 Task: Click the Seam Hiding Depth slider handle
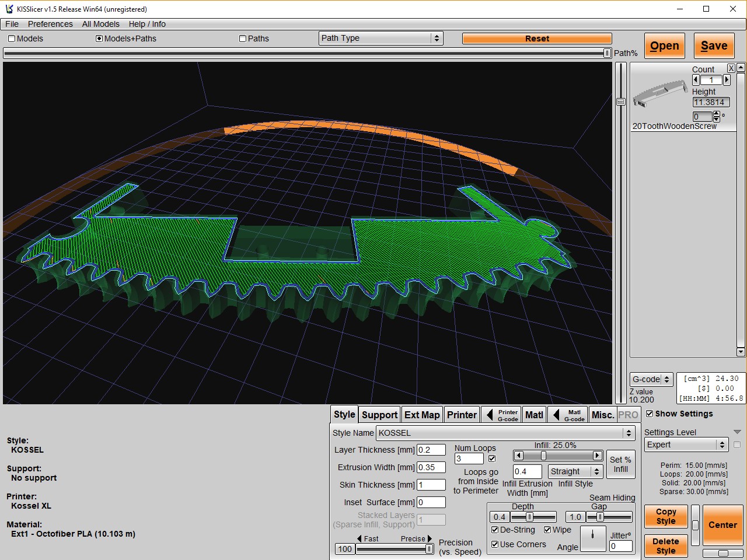tap(529, 517)
